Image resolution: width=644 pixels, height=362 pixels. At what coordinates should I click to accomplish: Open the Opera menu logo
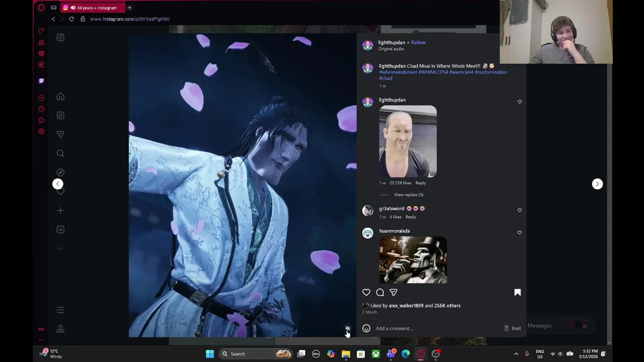pyautogui.click(x=41, y=8)
